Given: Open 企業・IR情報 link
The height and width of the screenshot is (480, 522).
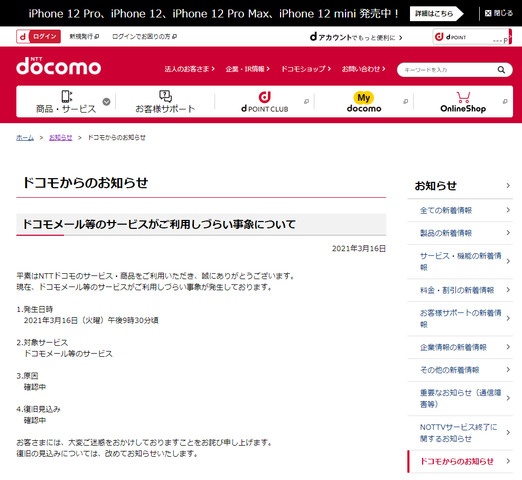Looking at the screenshot, I should pos(247,69).
